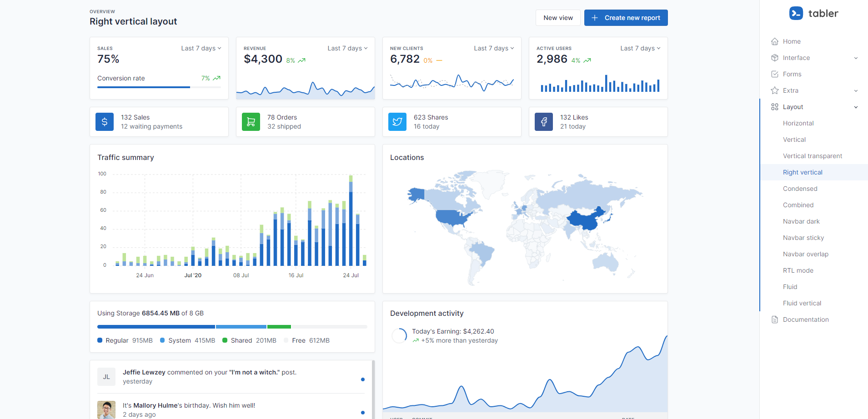Click the New view button
Image resolution: width=868 pixels, height=419 pixels.
coord(558,18)
